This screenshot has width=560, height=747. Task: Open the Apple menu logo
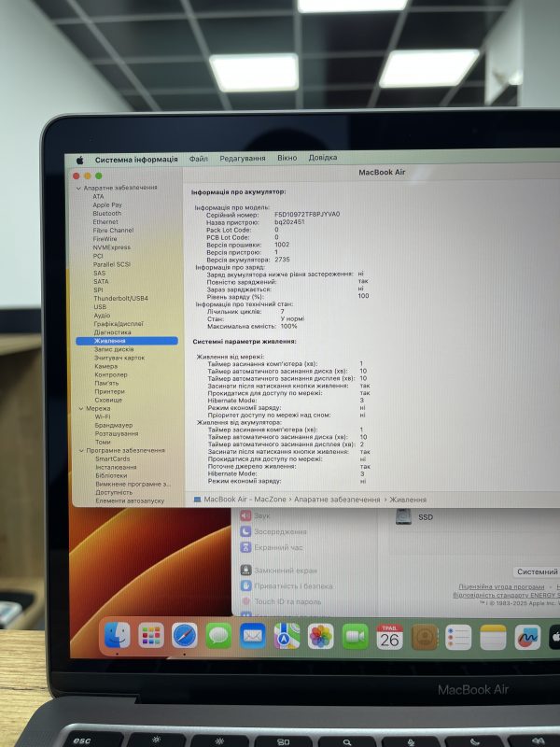pyautogui.click(x=80, y=160)
